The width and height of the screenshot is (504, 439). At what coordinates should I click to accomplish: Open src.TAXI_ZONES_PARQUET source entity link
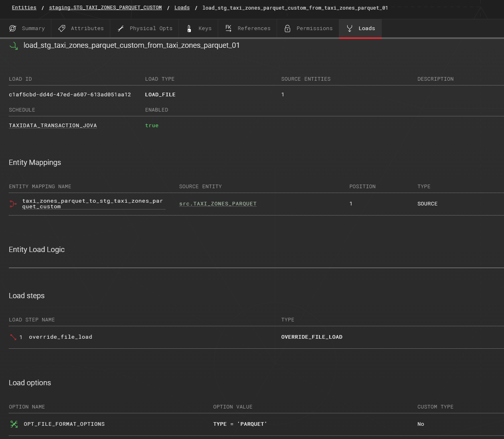(x=218, y=204)
